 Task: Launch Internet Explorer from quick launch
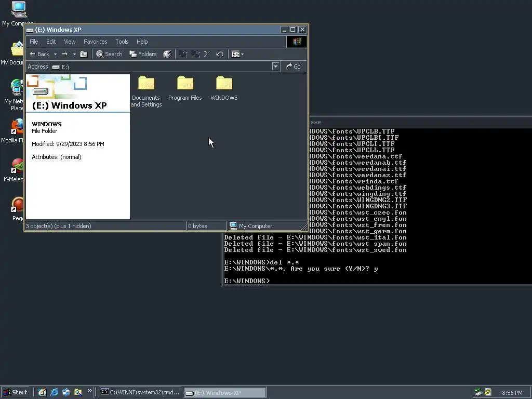[x=54, y=392]
